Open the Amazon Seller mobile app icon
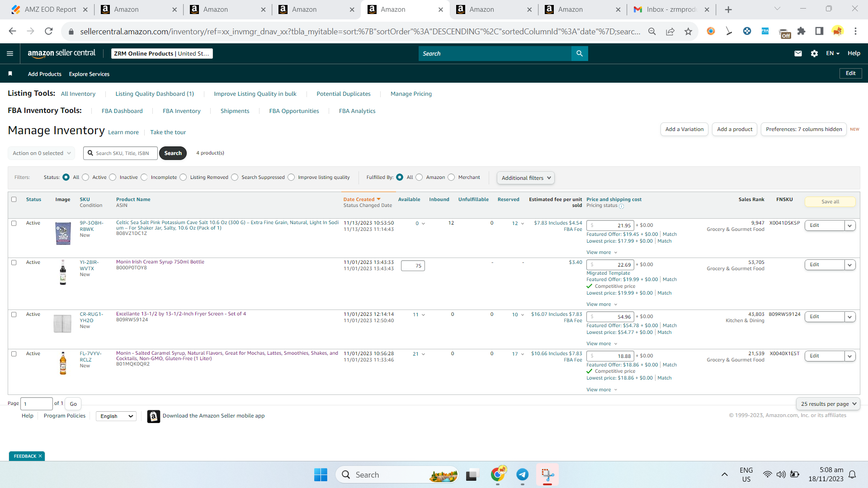The width and height of the screenshot is (868, 488). [154, 416]
